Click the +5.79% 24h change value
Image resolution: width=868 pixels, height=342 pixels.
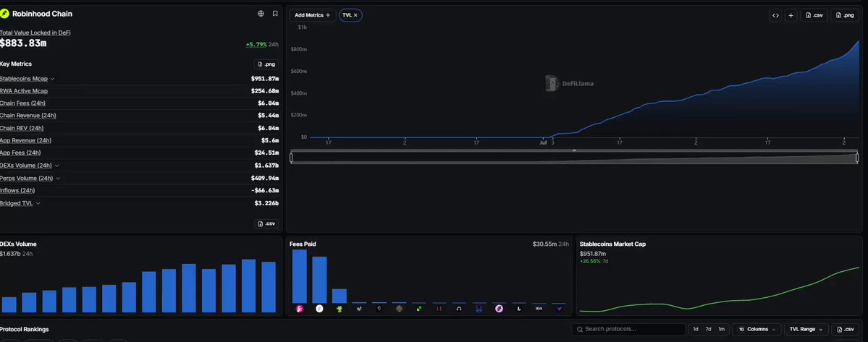pos(256,44)
